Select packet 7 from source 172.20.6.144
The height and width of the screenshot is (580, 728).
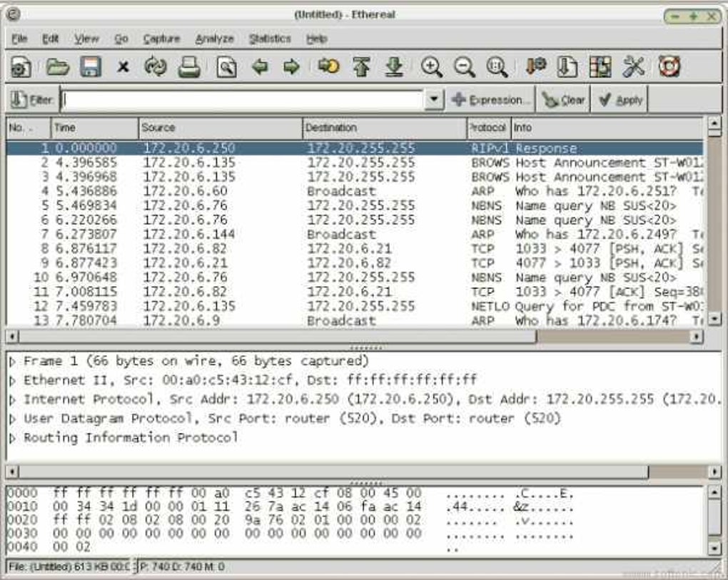click(x=355, y=234)
